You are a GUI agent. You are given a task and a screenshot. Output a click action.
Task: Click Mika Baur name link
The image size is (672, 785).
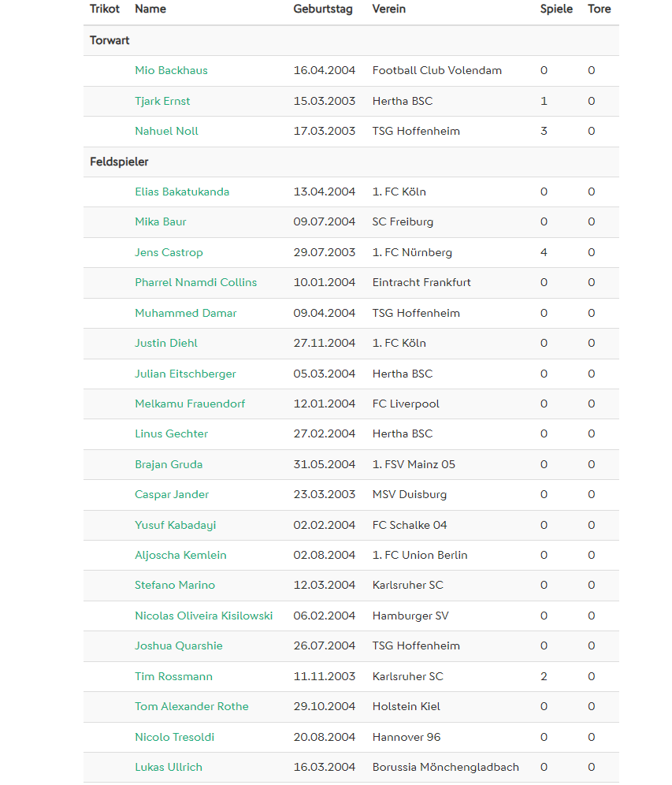pyautogui.click(x=161, y=221)
